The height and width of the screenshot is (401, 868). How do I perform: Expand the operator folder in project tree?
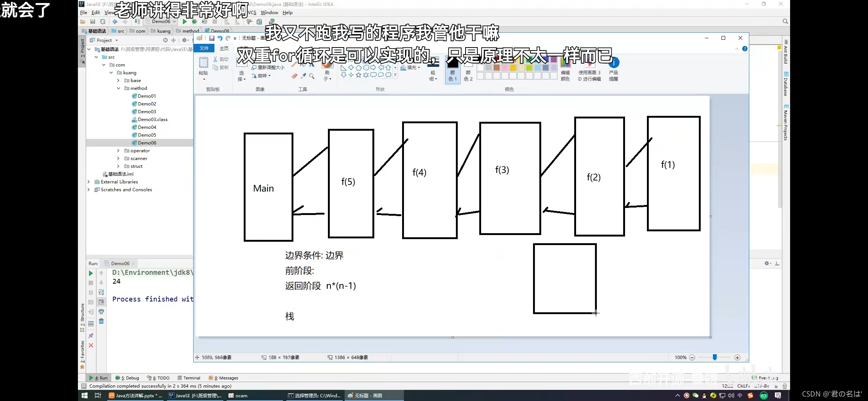tap(119, 151)
